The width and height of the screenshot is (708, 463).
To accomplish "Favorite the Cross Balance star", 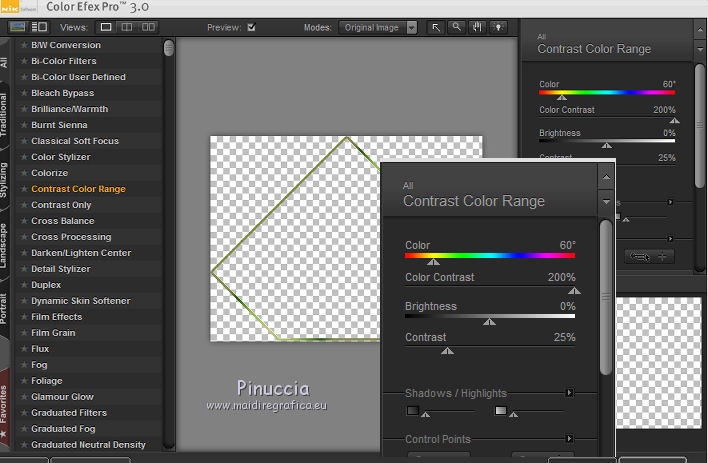I will pos(24,221).
